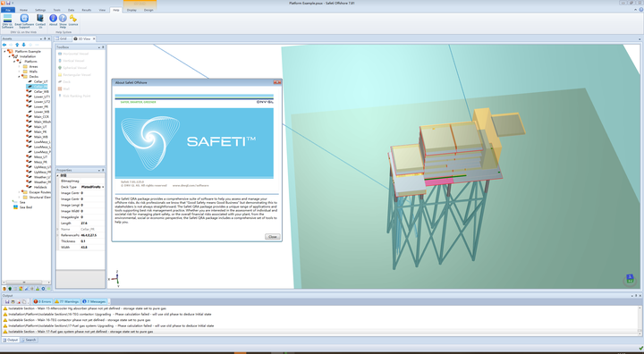This screenshot has height=354, width=644.
Task: Collapse the Decks folder
Action: click(x=20, y=76)
